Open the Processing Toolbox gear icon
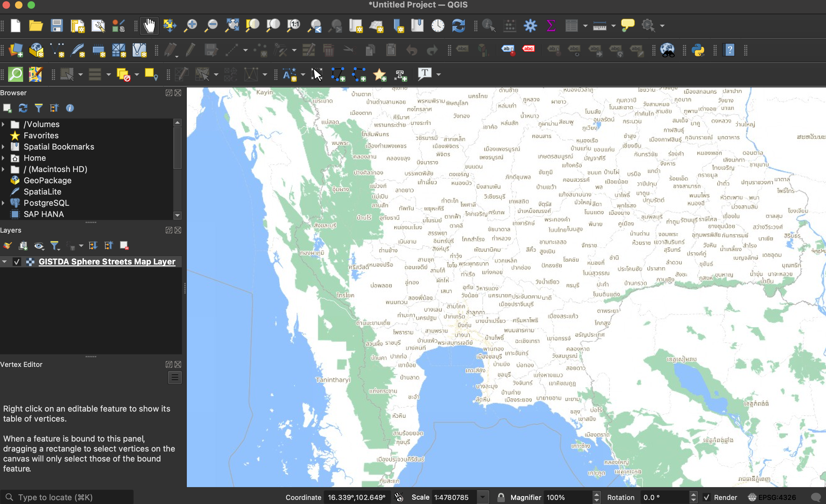 coord(530,26)
